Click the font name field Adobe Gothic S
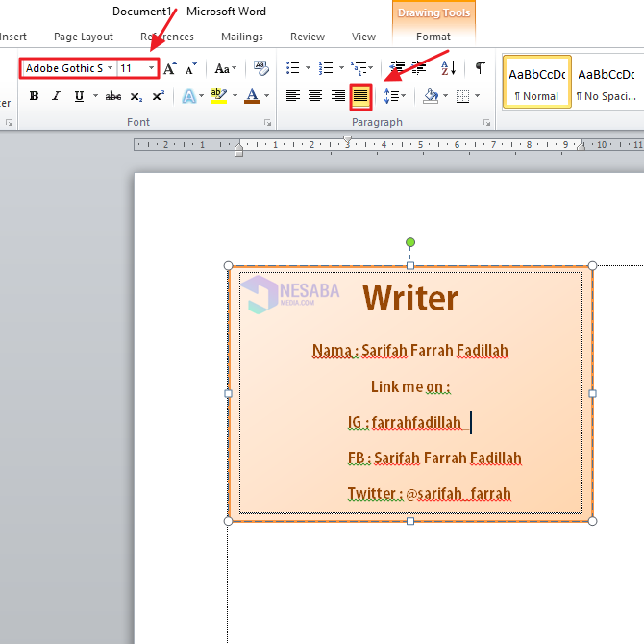Image resolution: width=644 pixels, height=644 pixels. (x=64, y=68)
